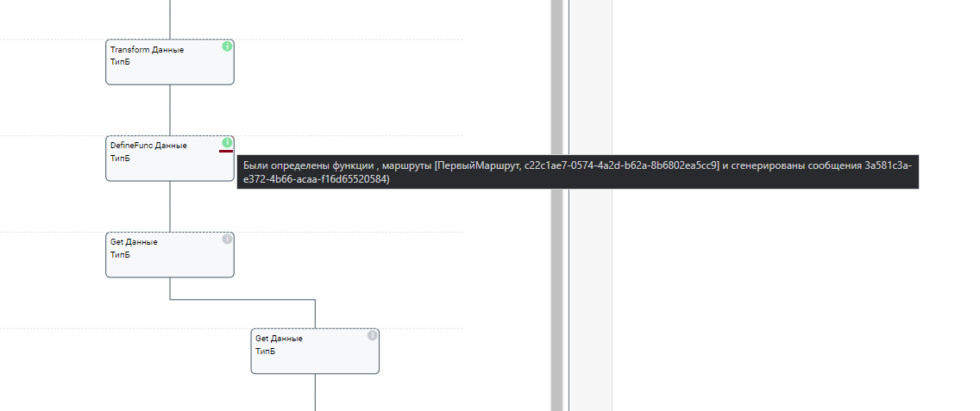This screenshot has width=980, height=411.
Task: Click the vertical gray scrollbar beside the diagram
Action: (x=557, y=205)
